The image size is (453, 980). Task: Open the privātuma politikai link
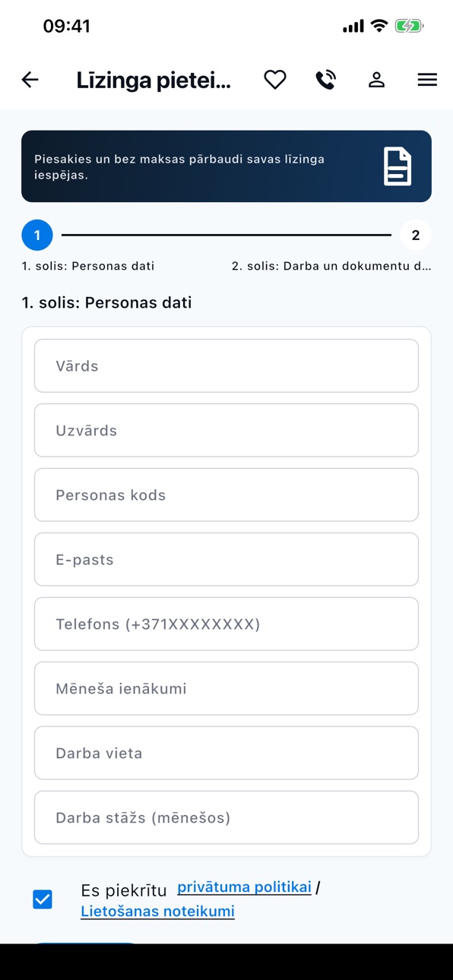coord(244,887)
